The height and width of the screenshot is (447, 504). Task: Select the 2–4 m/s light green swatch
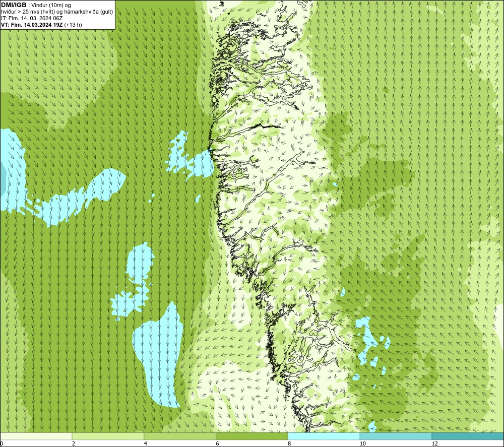[108, 436]
